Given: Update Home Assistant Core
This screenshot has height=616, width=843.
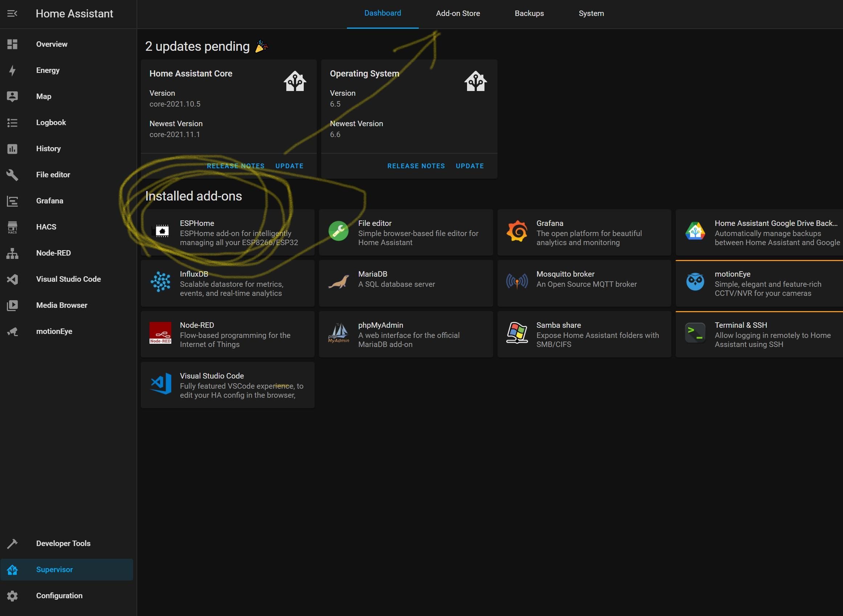Looking at the screenshot, I should tap(289, 166).
